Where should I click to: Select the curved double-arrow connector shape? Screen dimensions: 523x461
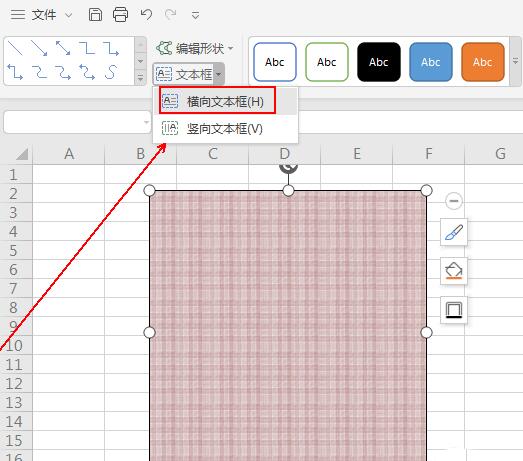pos(87,72)
